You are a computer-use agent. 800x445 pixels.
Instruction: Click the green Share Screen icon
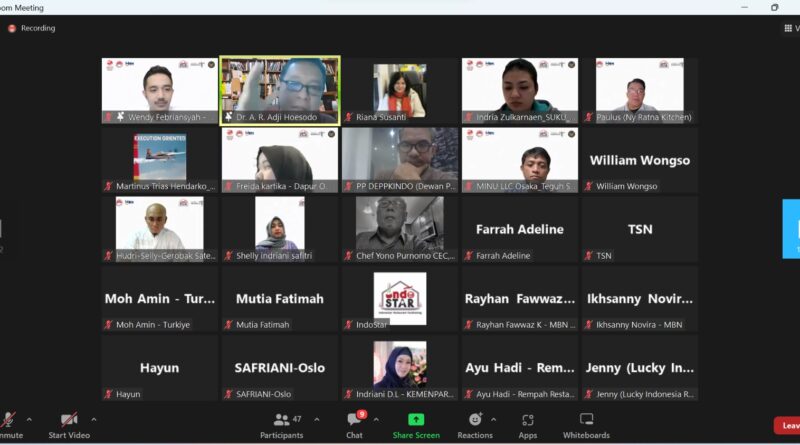tap(416, 420)
